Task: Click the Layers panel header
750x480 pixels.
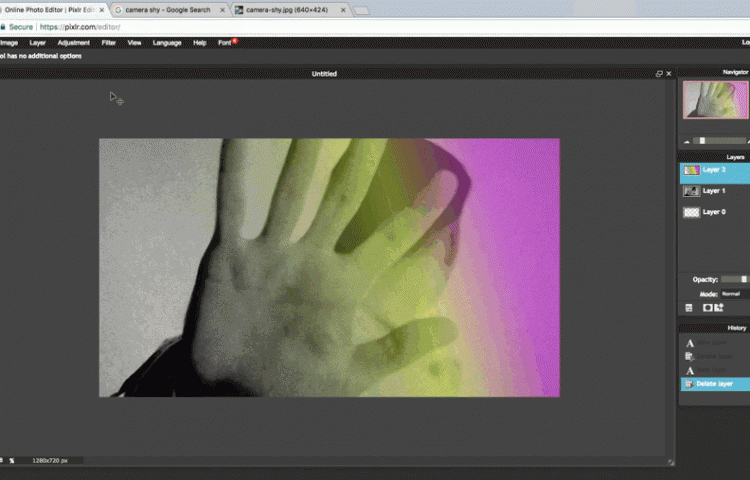Action: click(714, 157)
